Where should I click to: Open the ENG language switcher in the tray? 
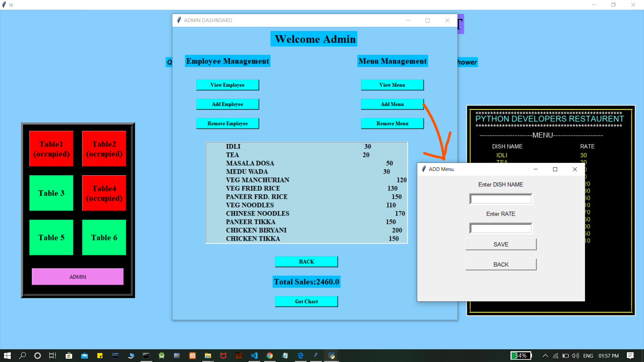coord(588,356)
